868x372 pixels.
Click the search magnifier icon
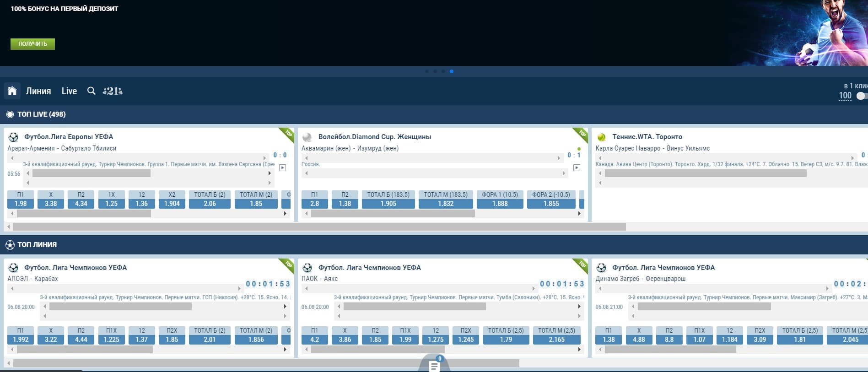coord(92,91)
